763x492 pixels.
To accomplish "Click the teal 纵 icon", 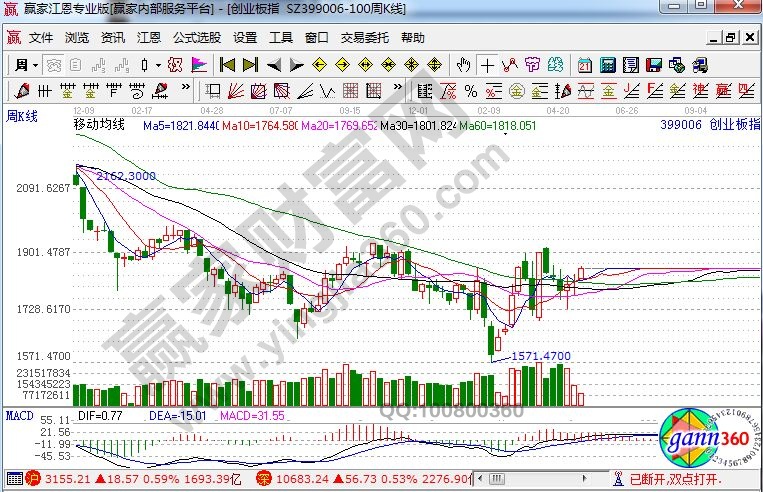I will 555,65.
